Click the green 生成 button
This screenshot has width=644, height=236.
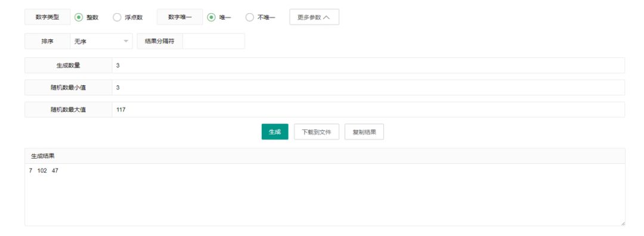pyautogui.click(x=275, y=132)
